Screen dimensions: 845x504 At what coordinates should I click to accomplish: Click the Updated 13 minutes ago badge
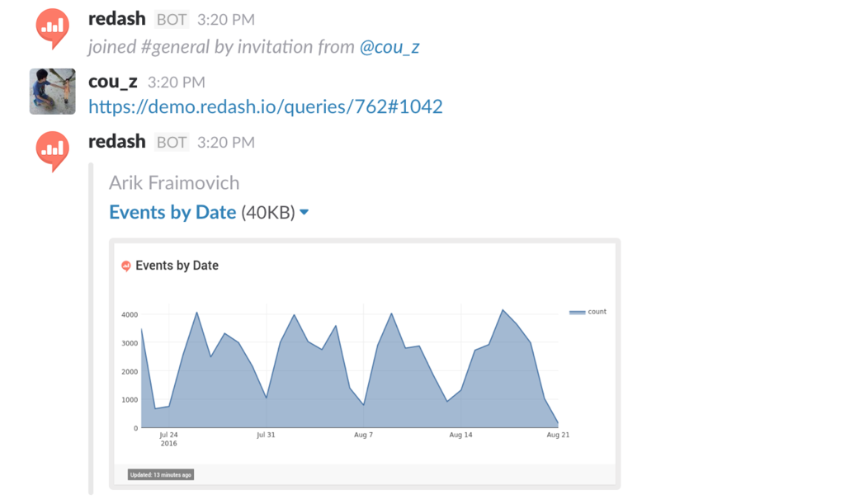coord(161,474)
